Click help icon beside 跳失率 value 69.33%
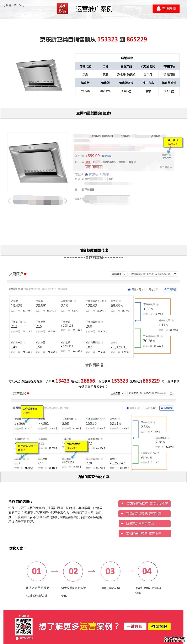The image size is (187, 644). coord(120,301)
